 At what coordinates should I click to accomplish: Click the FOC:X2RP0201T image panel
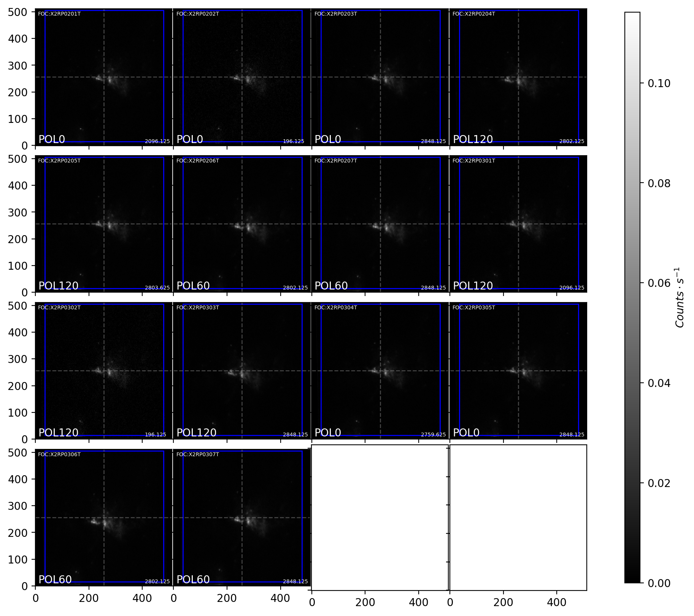pos(104,77)
